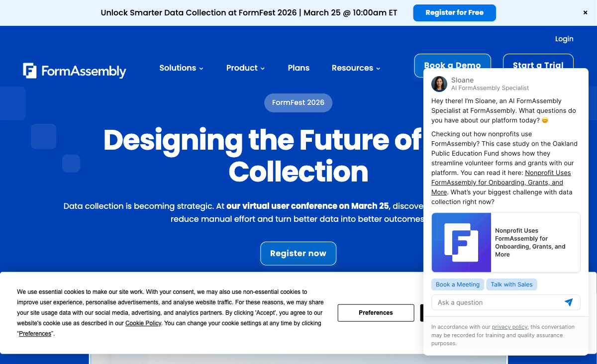Expand the Resources dropdown
The image size is (597, 364).
click(x=356, y=68)
